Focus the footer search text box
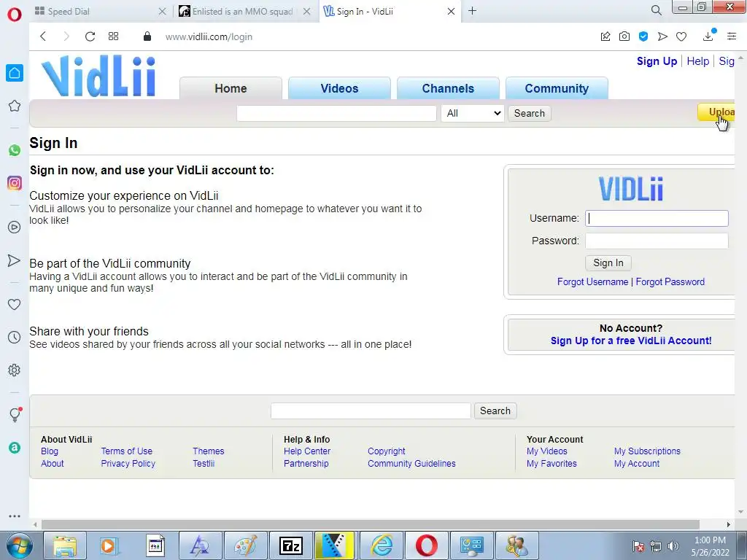Viewport: 747px width, 560px height. point(371,411)
